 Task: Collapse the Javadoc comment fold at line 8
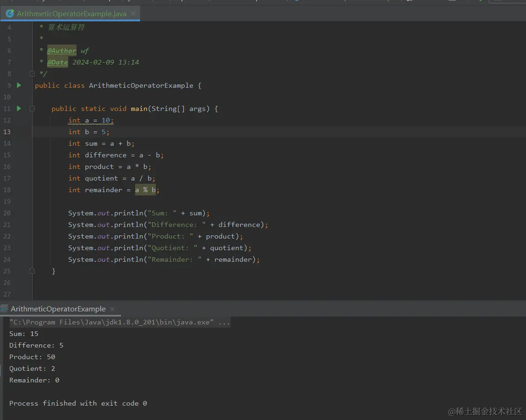coord(32,73)
